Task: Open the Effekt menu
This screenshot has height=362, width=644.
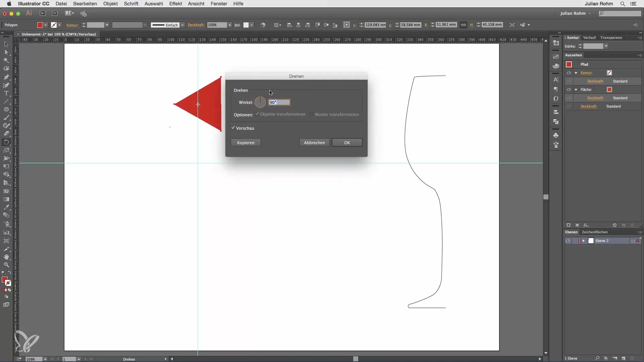Action: pyautogui.click(x=175, y=4)
